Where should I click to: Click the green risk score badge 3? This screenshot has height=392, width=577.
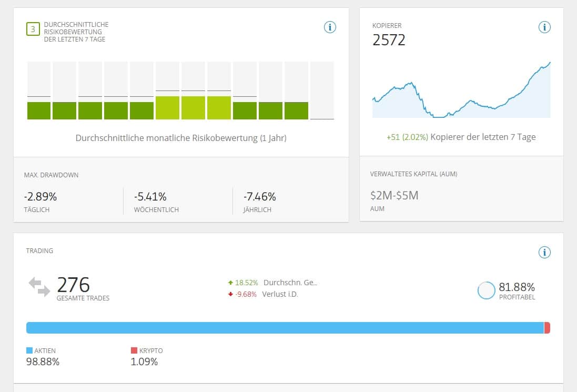[33, 29]
